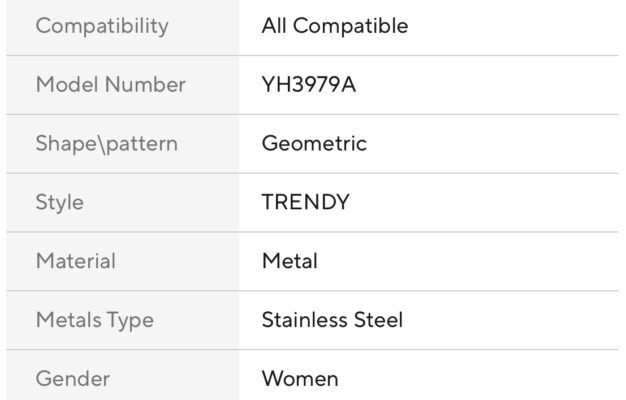The width and height of the screenshot is (626, 400).
Task: Select the Style label
Action: coord(59,203)
